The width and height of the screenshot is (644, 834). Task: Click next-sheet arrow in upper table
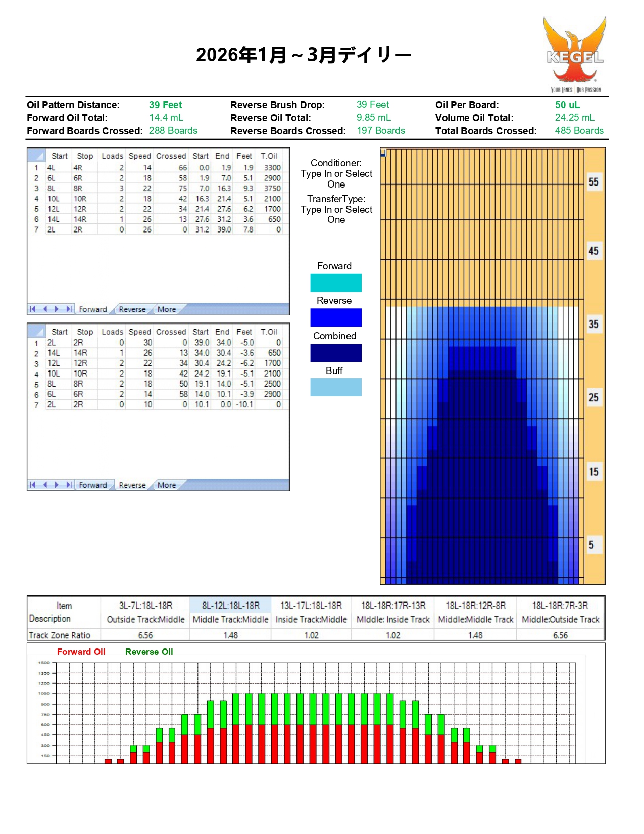(x=57, y=309)
